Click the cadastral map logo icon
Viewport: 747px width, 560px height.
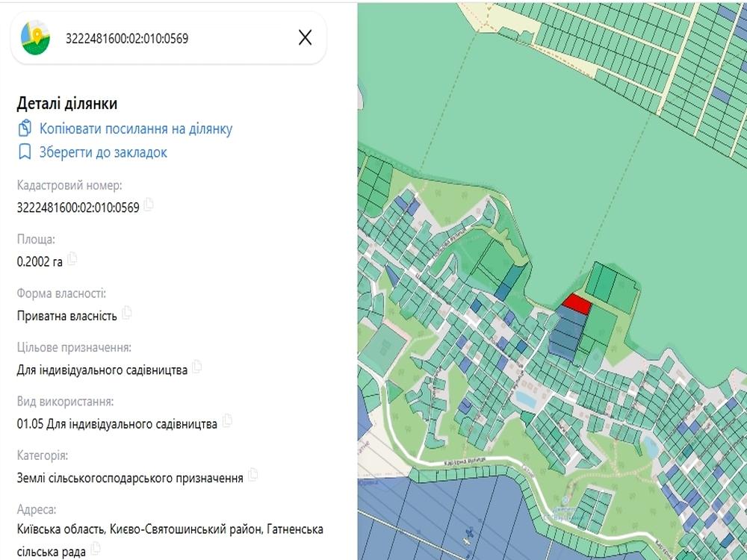[x=35, y=38]
